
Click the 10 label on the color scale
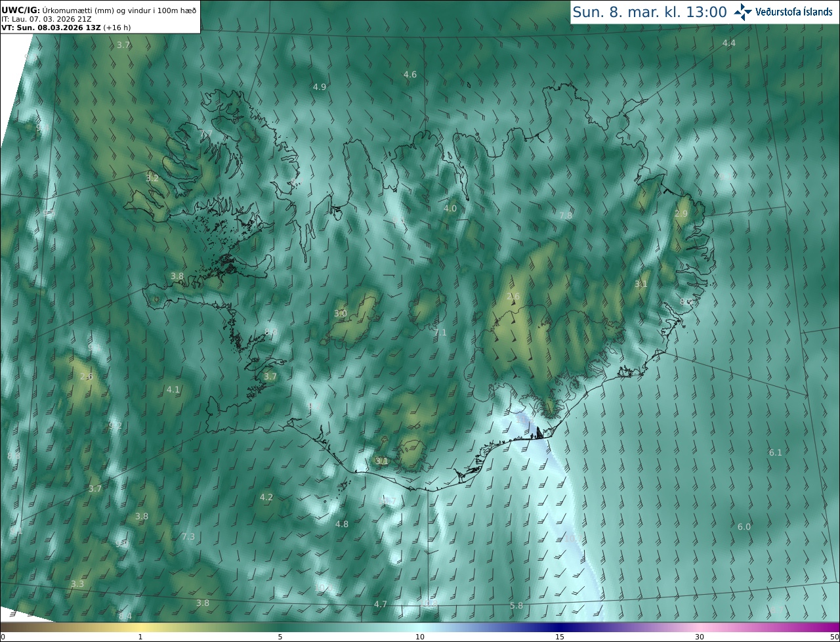pos(420,637)
